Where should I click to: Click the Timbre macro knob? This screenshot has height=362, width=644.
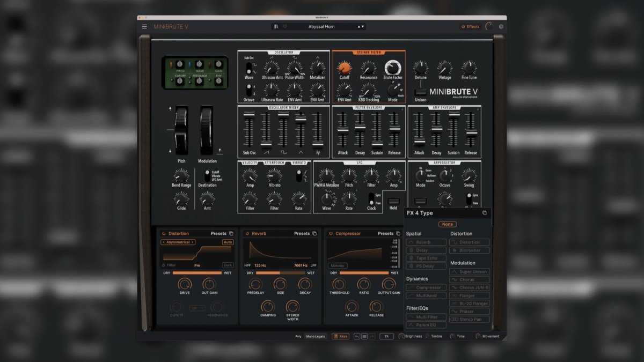(428, 336)
